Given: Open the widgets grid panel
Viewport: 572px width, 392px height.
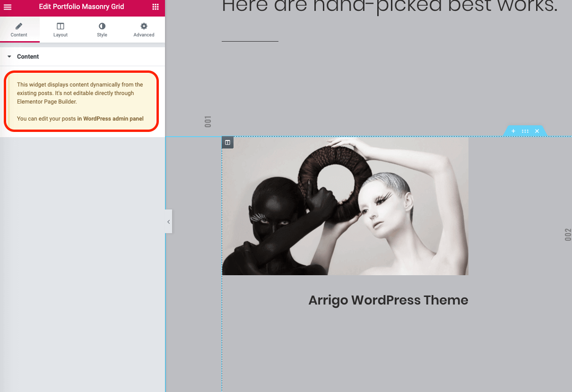Looking at the screenshot, I should [156, 7].
